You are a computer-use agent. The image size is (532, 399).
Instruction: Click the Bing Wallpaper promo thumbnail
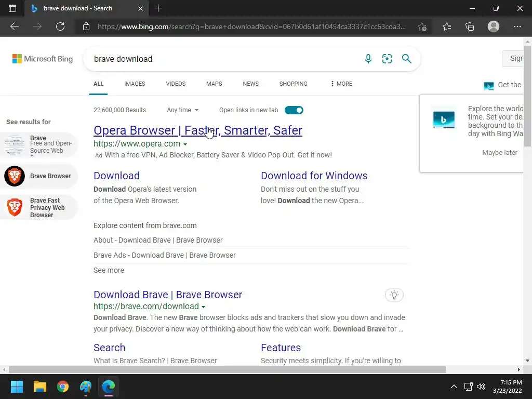(x=444, y=120)
